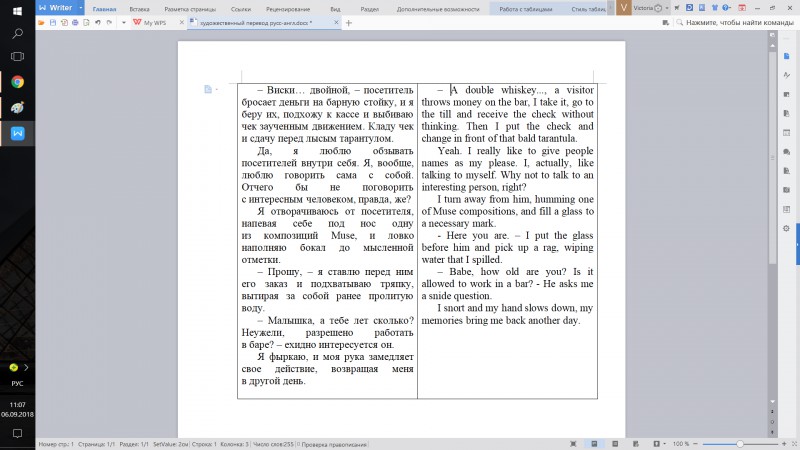The width and height of the screenshot is (800, 450).
Task: Open the Victoria account dropdown arrow
Action: click(x=666, y=8)
